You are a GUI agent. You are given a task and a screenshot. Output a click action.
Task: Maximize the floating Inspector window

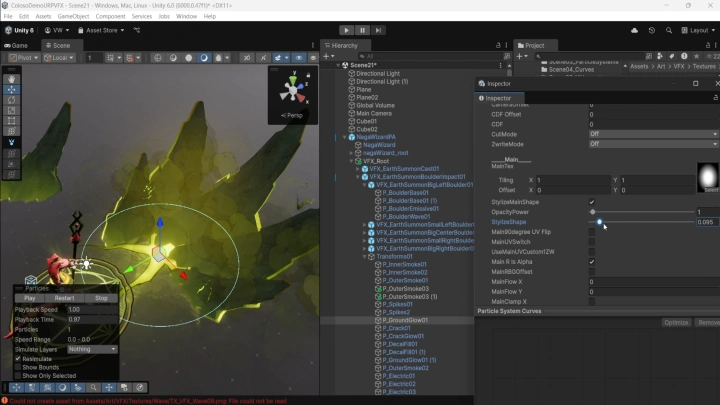tap(696, 84)
